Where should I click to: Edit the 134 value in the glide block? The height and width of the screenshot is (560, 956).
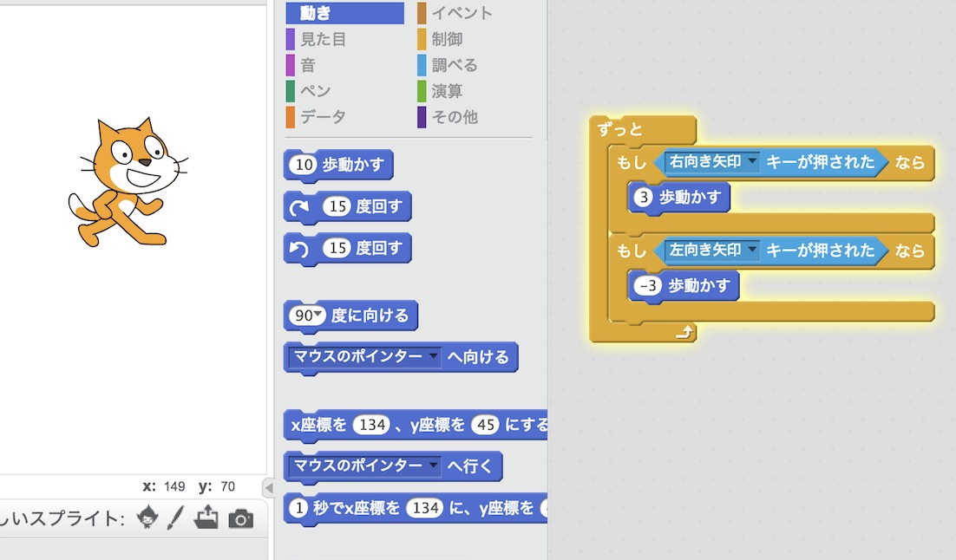click(x=425, y=508)
